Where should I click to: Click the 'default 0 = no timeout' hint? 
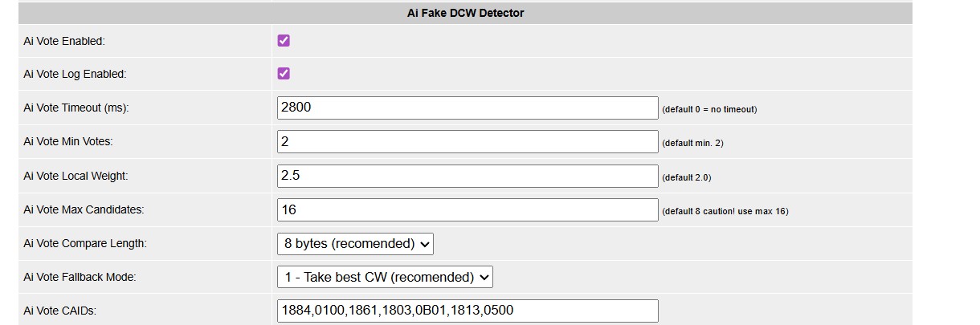(x=709, y=109)
